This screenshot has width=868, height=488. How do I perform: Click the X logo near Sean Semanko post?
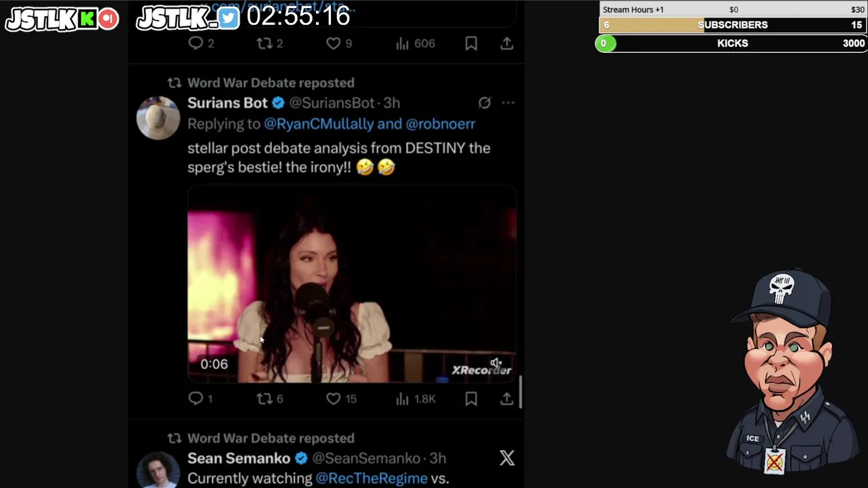click(x=507, y=458)
